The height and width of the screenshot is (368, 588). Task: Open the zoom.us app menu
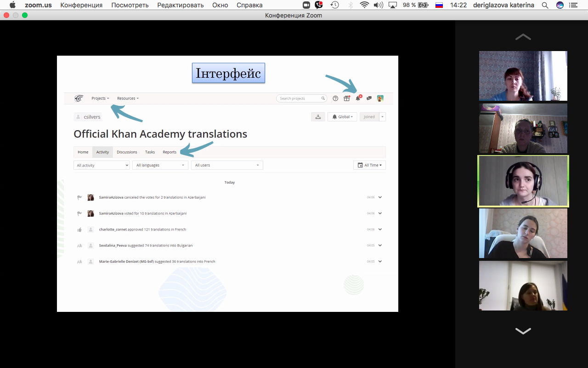coord(37,5)
